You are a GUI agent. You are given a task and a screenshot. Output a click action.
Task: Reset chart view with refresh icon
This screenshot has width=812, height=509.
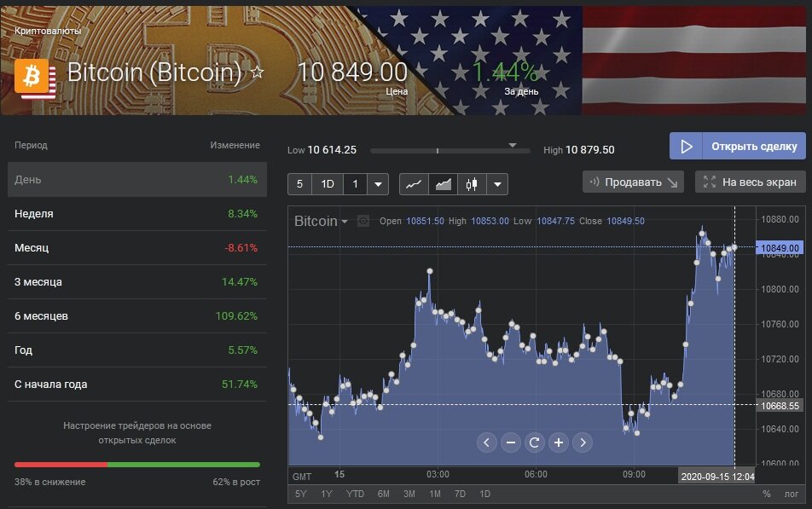pos(535,442)
